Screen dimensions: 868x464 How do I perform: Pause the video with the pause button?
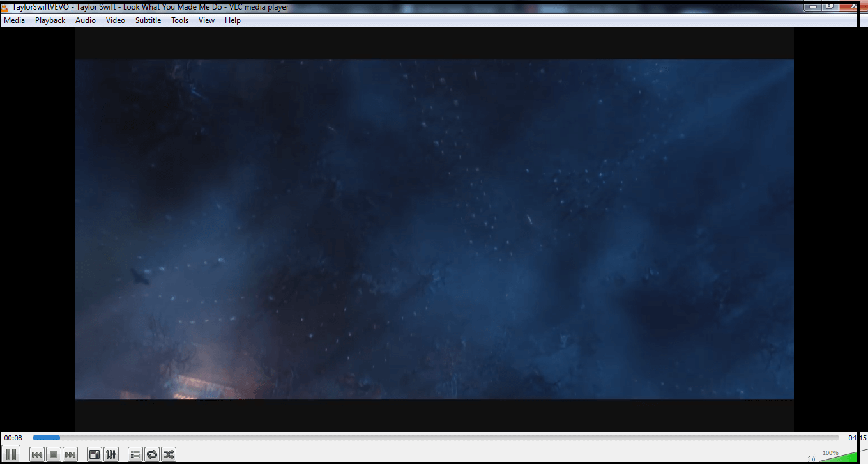tap(11, 454)
